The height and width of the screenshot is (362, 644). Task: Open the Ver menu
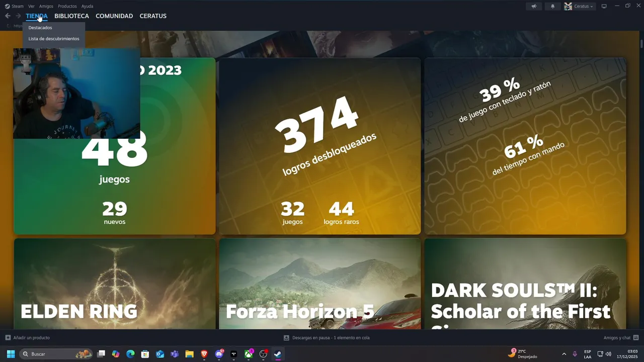pyautogui.click(x=31, y=6)
